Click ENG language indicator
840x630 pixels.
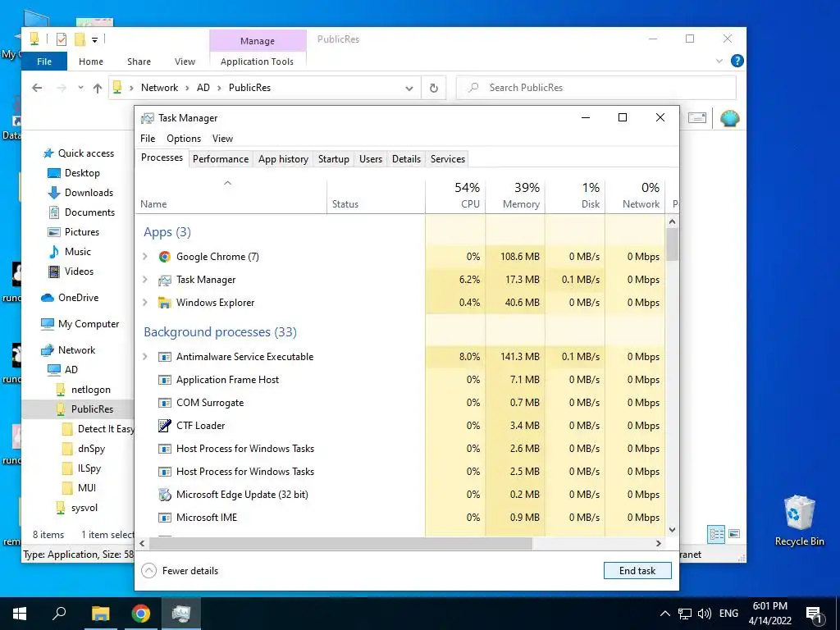pos(728,614)
